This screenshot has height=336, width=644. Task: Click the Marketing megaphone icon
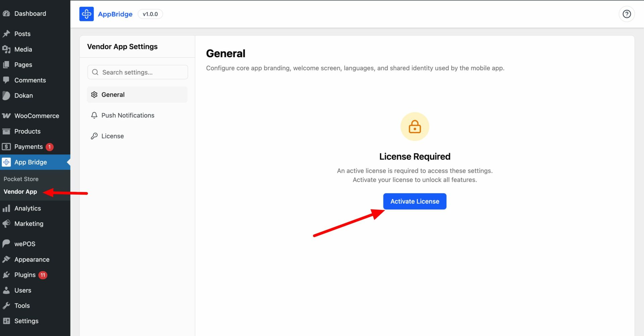pyautogui.click(x=6, y=224)
